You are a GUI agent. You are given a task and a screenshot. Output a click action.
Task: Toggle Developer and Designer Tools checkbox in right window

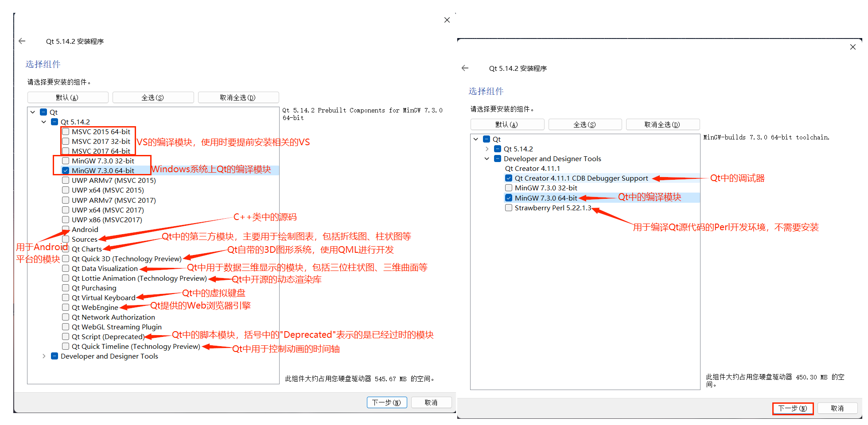(x=498, y=158)
